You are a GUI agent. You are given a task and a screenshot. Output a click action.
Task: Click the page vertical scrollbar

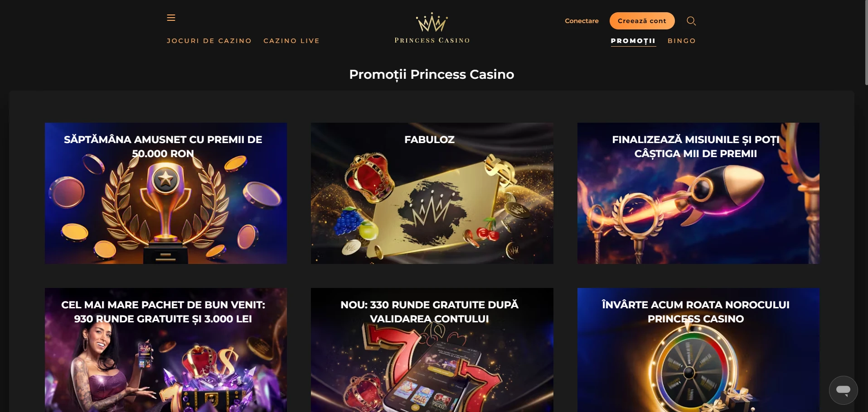click(x=866, y=43)
